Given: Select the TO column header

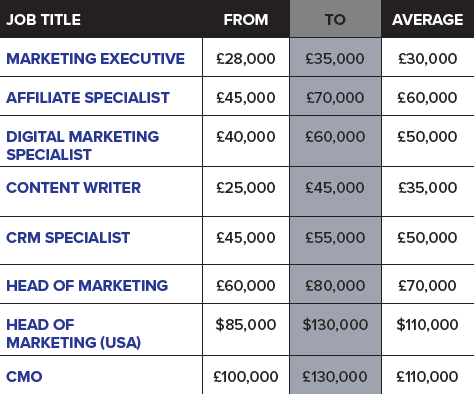Looking at the screenshot, I should tap(335, 20).
